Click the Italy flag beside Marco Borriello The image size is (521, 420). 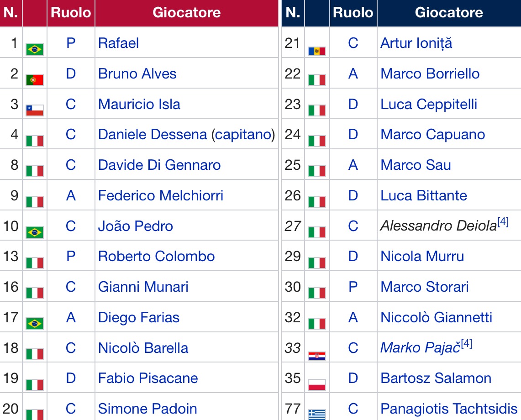[317, 80]
